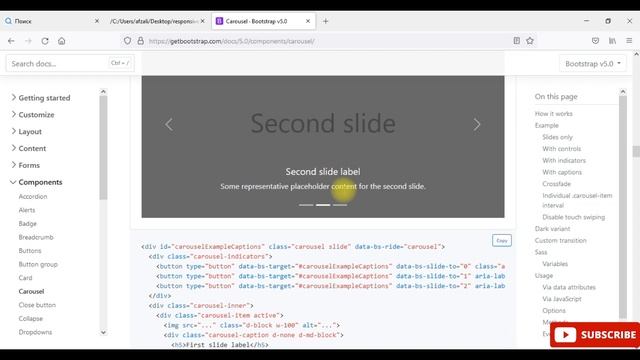This screenshot has width=640, height=360.
Task: Show previous slide with left carousel arrow
Action: click(x=169, y=124)
